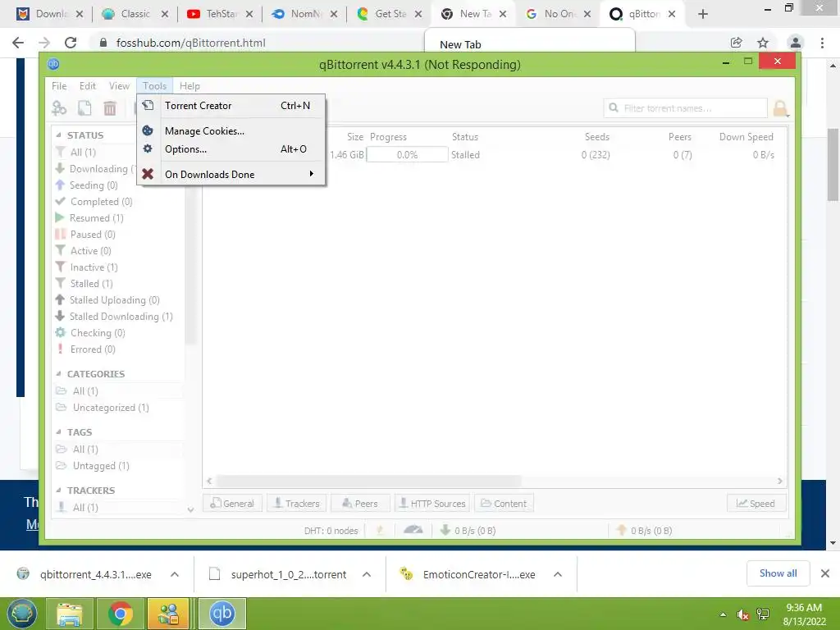Click the connection status icon in status bar

click(381, 531)
